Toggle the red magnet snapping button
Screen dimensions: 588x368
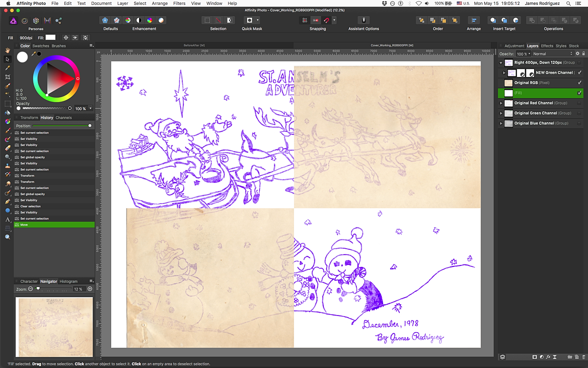click(x=326, y=20)
